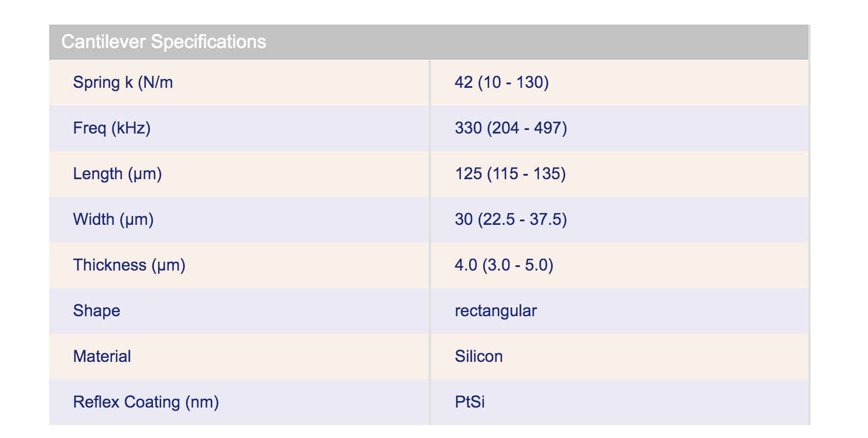Select the Spring k (N/m label
This screenshot has width=868, height=438.
pos(123,83)
